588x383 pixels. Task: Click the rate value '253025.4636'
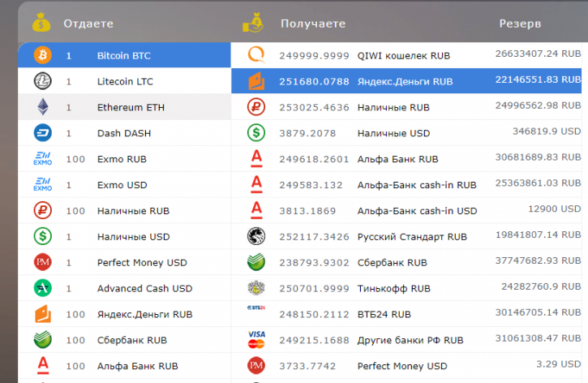click(314, 108)
